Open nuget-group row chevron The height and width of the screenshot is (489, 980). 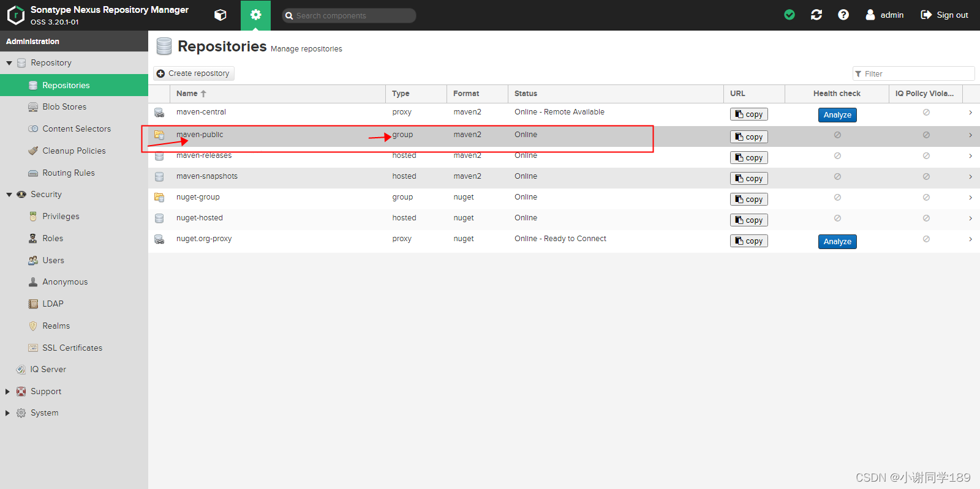[x=971, y=198]
